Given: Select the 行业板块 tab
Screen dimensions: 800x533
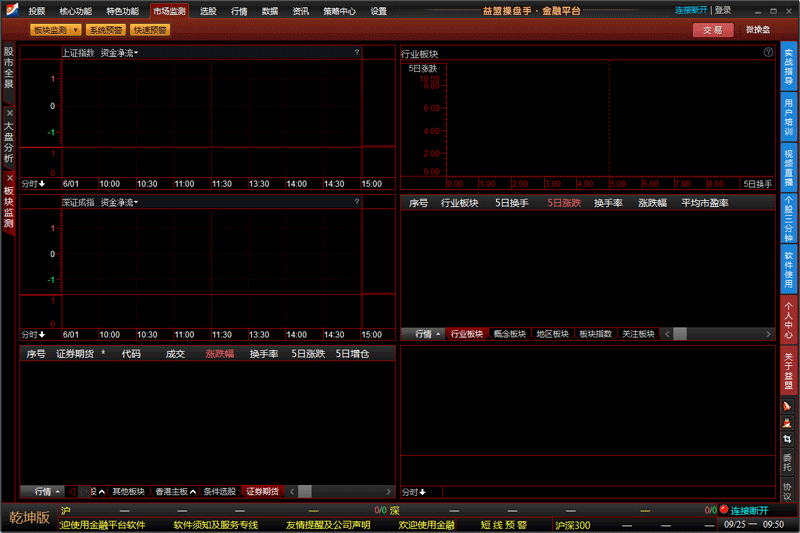Looking at the screenshot, I should click(467, 334).
